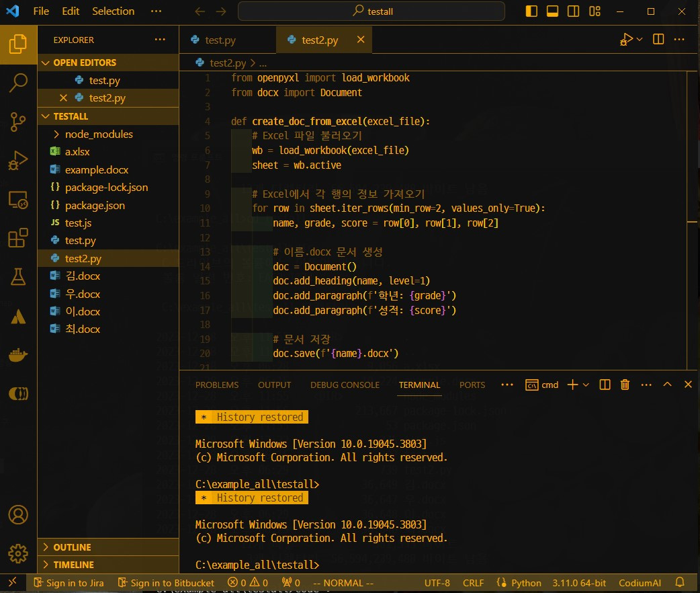This screenshot has height=593, width=700.
Task: Open a.xlsx in the explorer
Action: pos(108,152)
